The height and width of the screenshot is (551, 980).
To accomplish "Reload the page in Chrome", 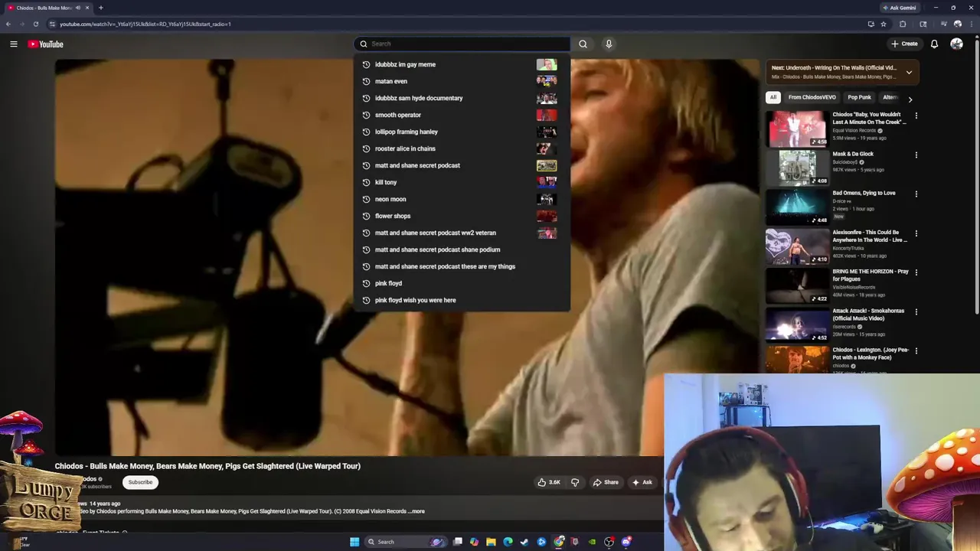I will coord(35,24).
